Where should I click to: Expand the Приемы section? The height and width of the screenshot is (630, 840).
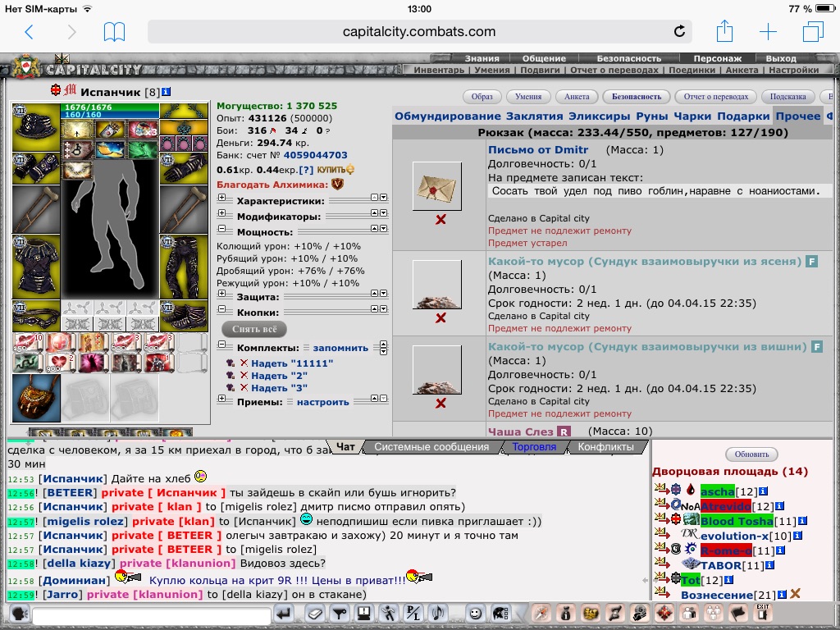(221, 399)
